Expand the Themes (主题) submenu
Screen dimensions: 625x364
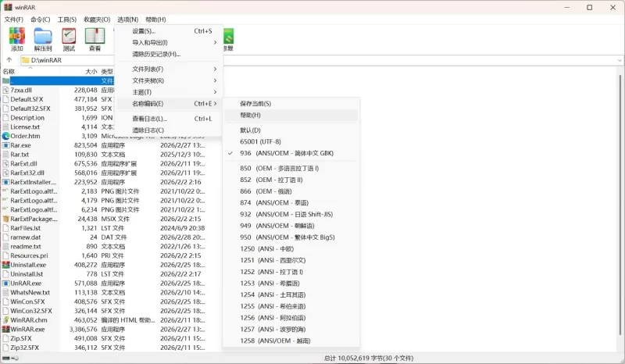(x=169, y=92)
